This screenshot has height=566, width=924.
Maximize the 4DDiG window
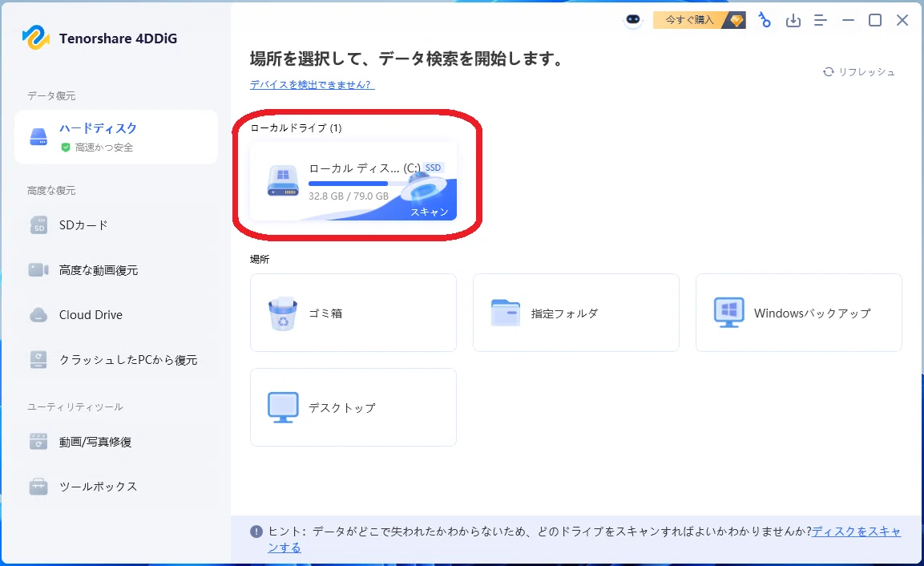875,21
